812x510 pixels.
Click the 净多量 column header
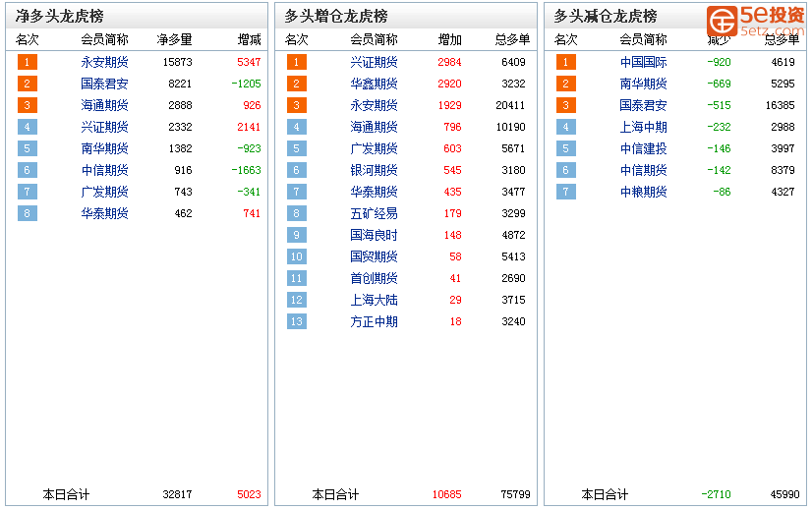(175, 40)
